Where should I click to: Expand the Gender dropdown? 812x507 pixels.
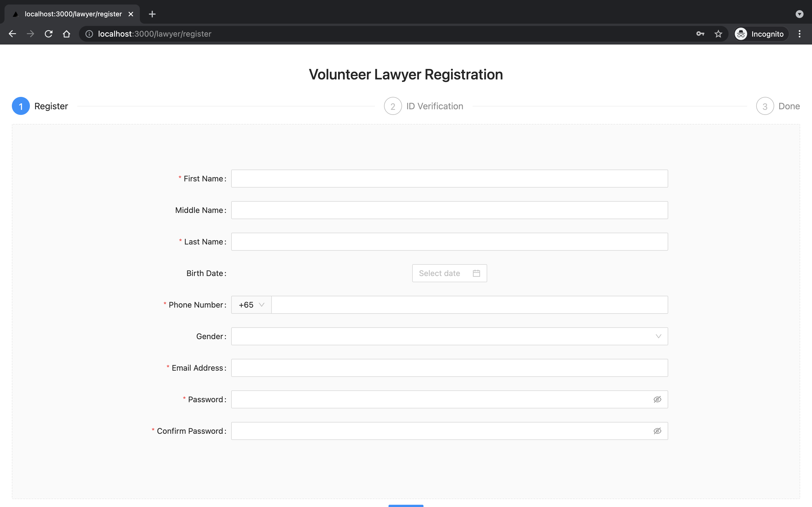click(x=449, y=336)
